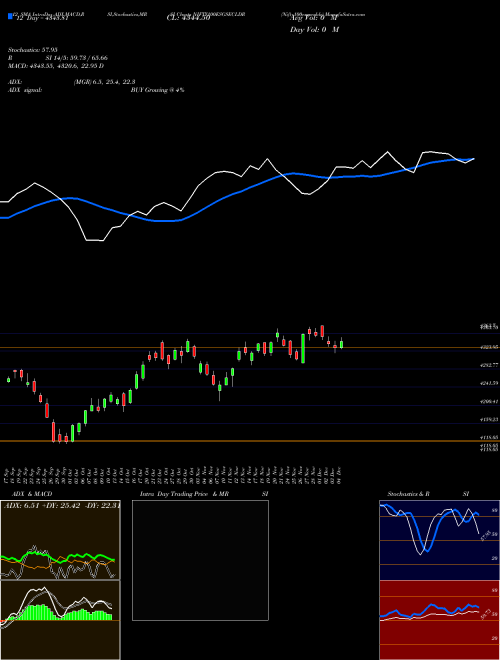Open the ADX indicator chart panel

(60, 540)
